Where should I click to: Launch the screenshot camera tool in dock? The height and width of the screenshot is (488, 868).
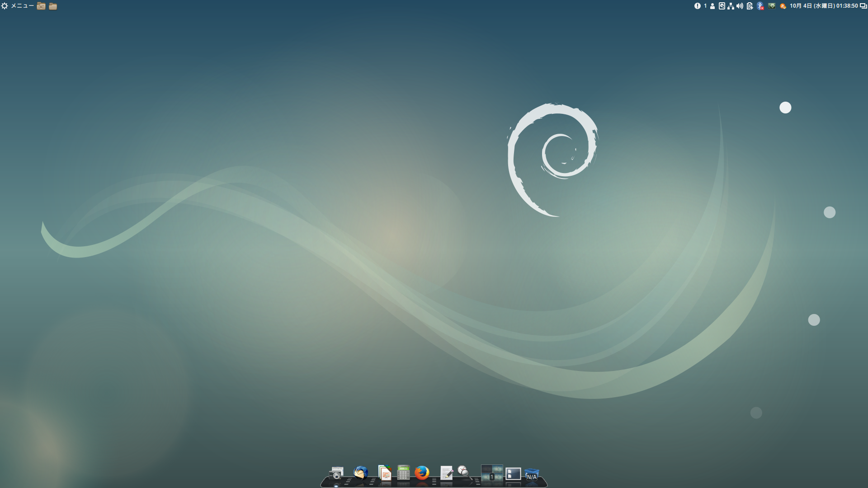(x=336, y=473)
